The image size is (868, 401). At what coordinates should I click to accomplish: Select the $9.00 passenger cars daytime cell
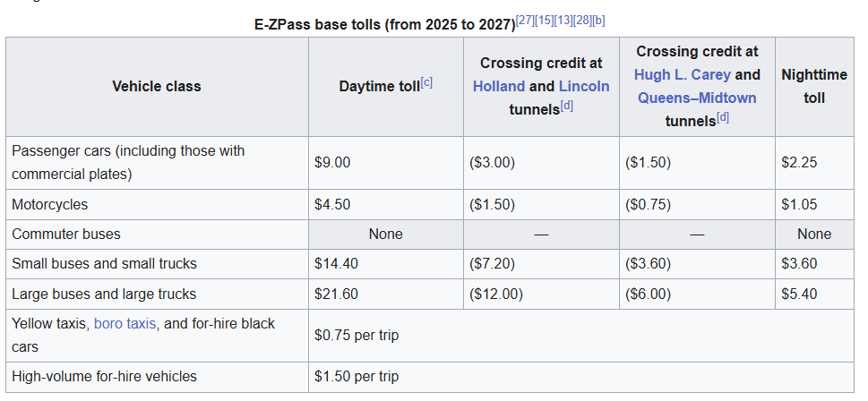click(x=332, y=163)
